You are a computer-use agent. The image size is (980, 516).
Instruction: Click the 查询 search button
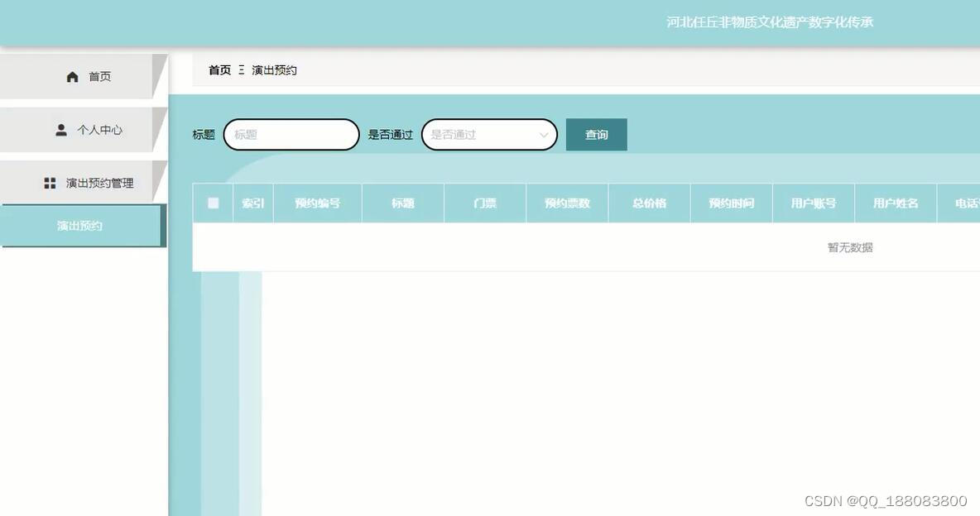tap(596, 134)
